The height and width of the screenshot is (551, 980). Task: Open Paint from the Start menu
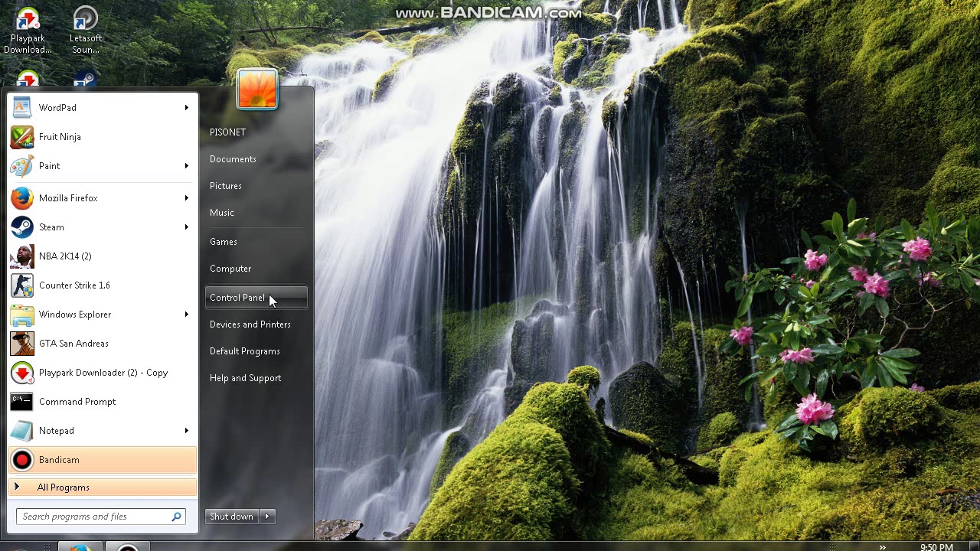pyautogui.click(x=103, y=166)
